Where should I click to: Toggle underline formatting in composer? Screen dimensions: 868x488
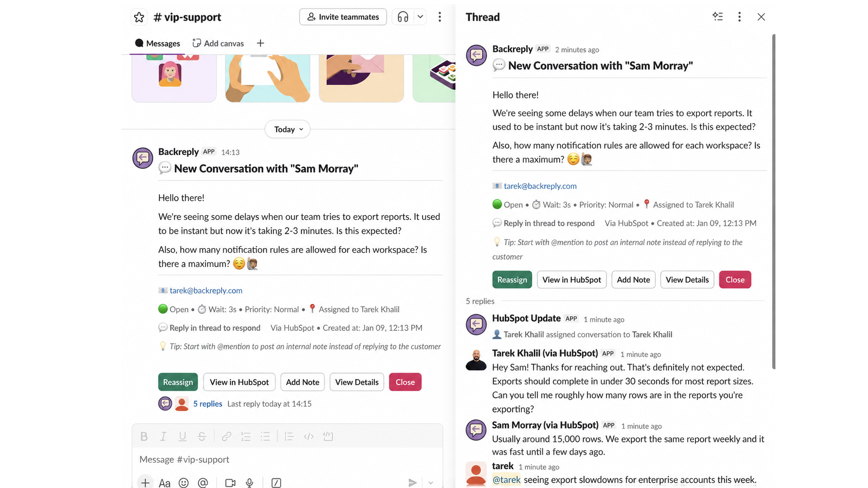pyautogui.click(x=182, y=437)
